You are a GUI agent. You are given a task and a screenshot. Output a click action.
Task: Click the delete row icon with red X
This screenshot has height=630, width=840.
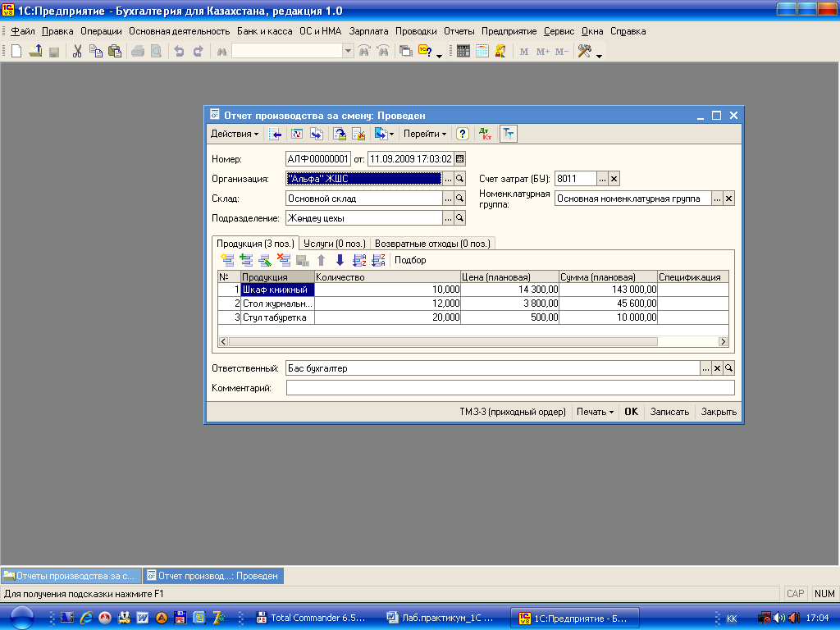pos(283,260)
